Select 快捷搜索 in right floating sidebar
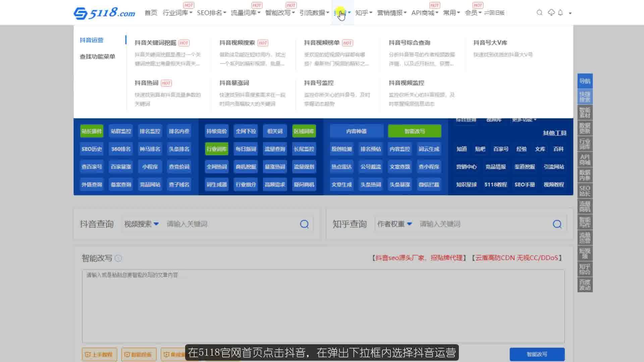644x362 pixels. 585,97
